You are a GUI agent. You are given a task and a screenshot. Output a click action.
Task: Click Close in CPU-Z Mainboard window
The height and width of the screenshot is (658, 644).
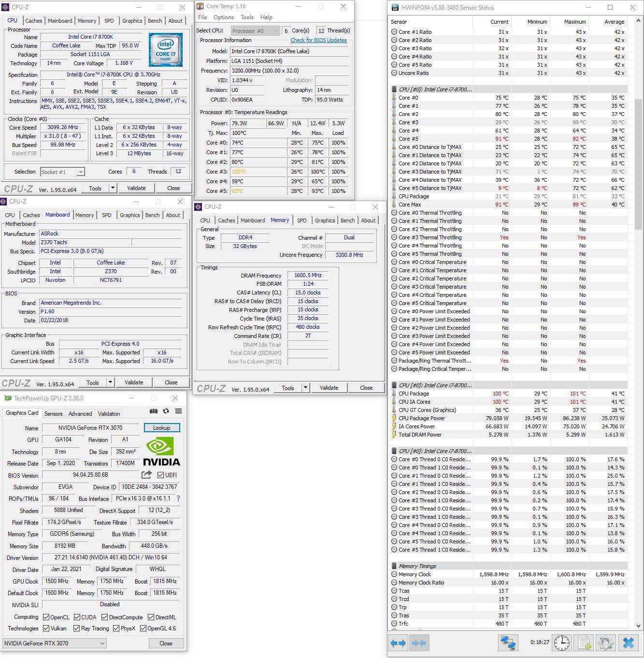(171, 382)
